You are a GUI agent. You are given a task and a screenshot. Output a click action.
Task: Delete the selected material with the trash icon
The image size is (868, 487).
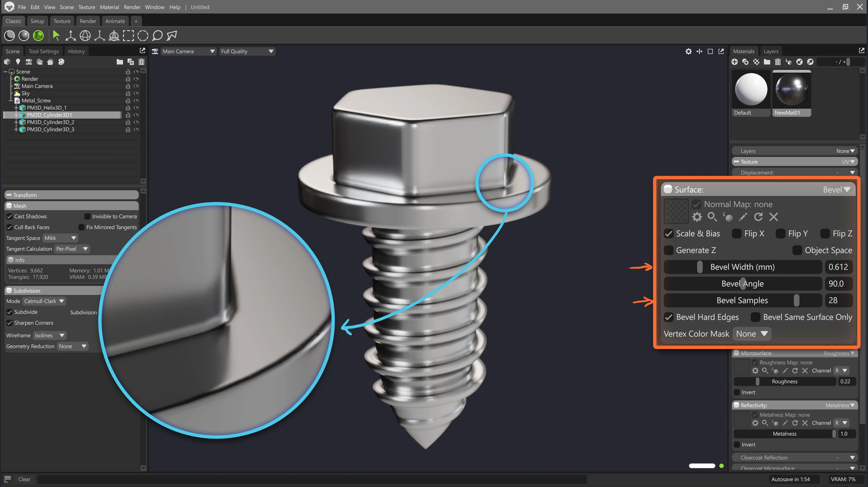pyautogui.click(x=778, y=62)
